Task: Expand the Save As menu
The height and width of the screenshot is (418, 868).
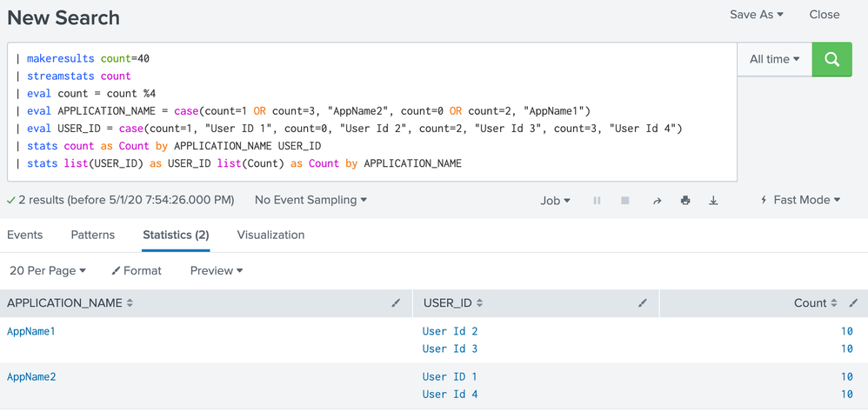Action: coord(756,15)
